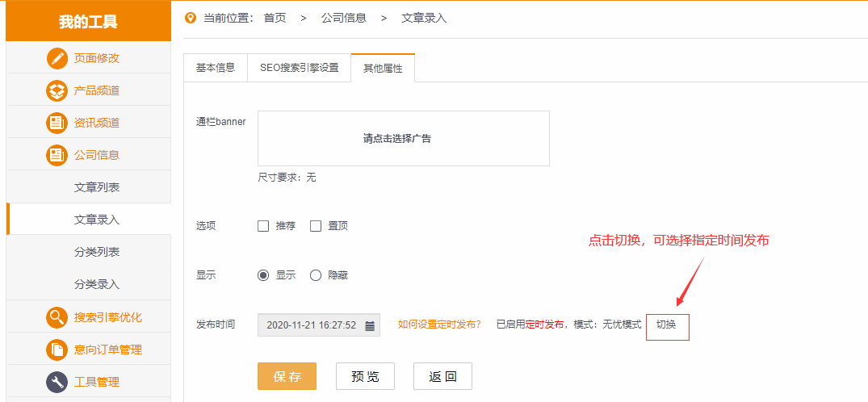
Task: Select the 隐藏 radio button
Action: click(316, 275)
